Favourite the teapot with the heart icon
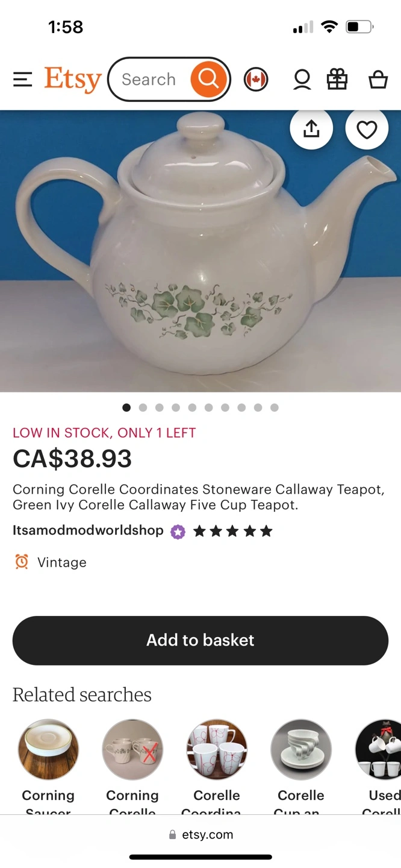This screenshot has height=868, width=401. click(367, 129)
